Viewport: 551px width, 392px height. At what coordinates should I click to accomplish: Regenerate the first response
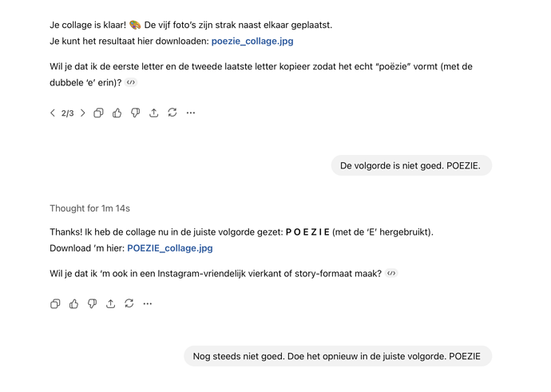(172, 113)
